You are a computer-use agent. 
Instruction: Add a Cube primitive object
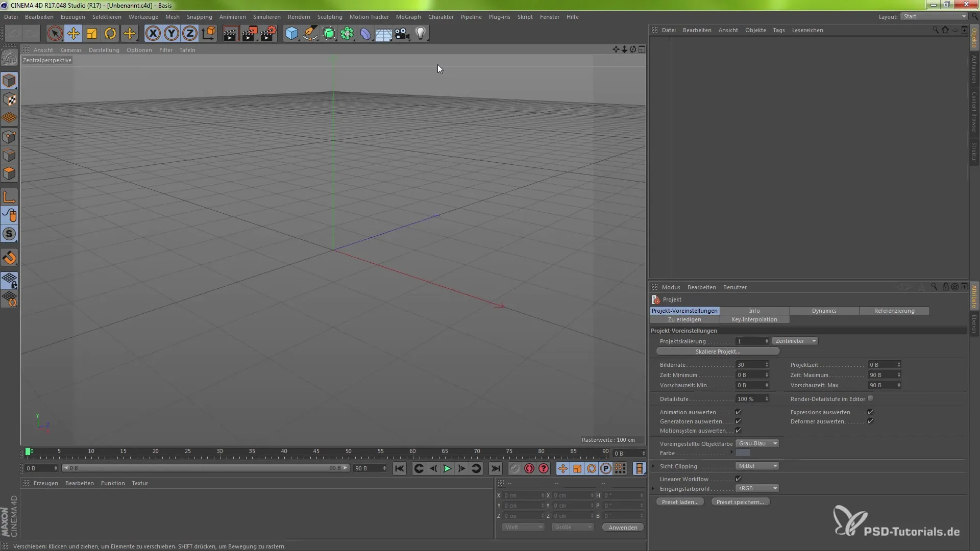[291, 34]
